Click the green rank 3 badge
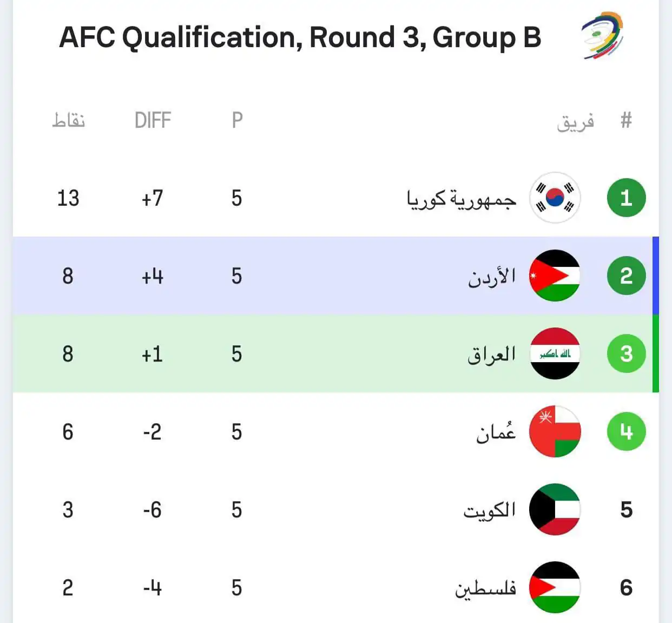This screenshot has width=672, height=623. click(626, 354)
